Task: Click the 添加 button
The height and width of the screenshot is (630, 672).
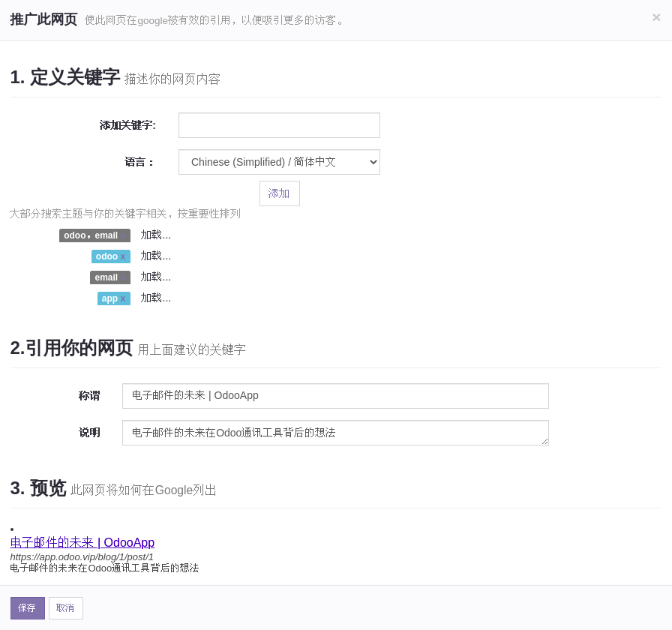Action: coord(280,193)
